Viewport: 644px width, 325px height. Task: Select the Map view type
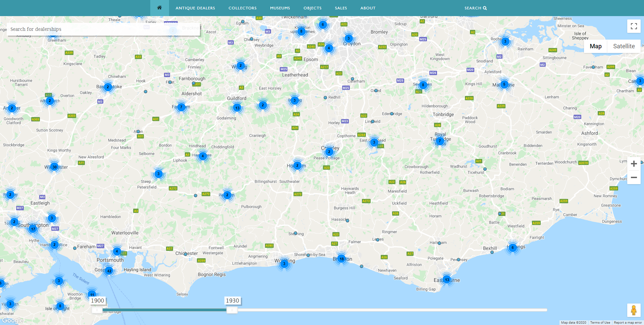click(595, 46)
